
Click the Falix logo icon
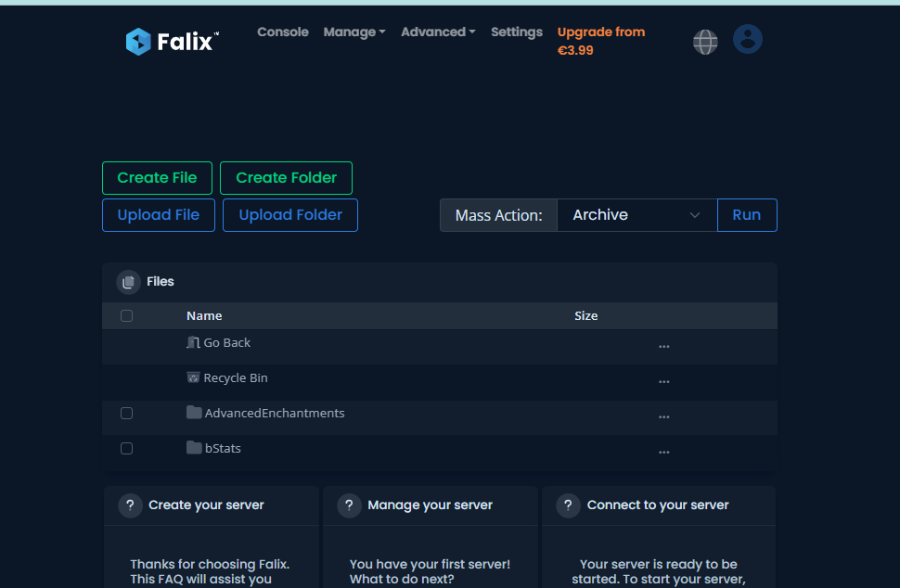click(138, 42)
